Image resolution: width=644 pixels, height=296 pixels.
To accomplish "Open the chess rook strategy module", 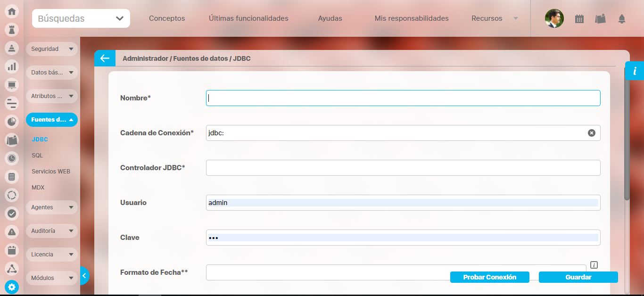I will pos(12,30).
